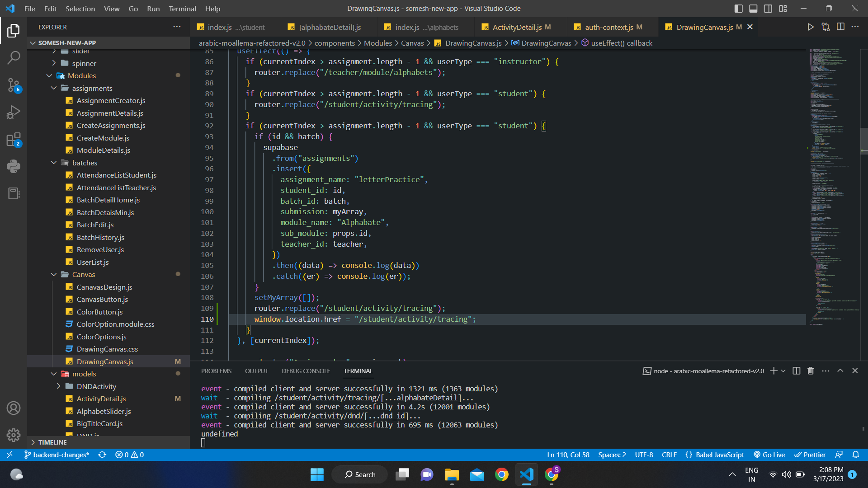Toggle the Primary Side Bar visibility
This screenshot has height=488, width=868.
tap(738, 8)
